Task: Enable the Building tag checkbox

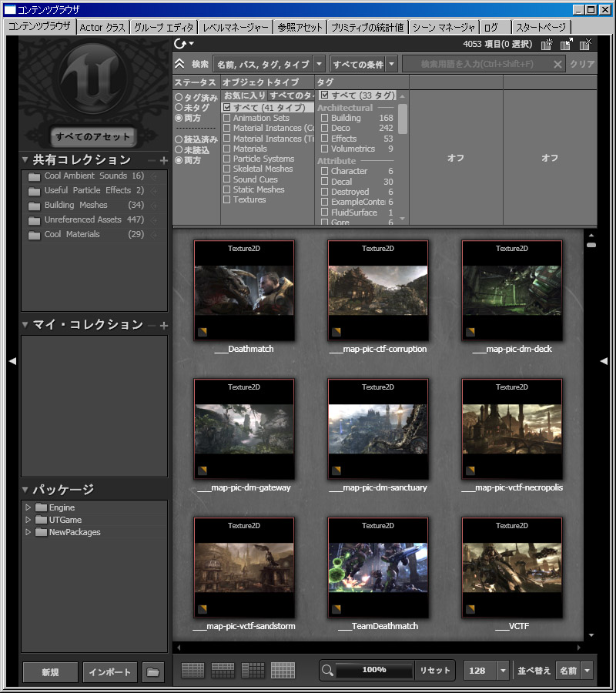Action: (324, 119)
